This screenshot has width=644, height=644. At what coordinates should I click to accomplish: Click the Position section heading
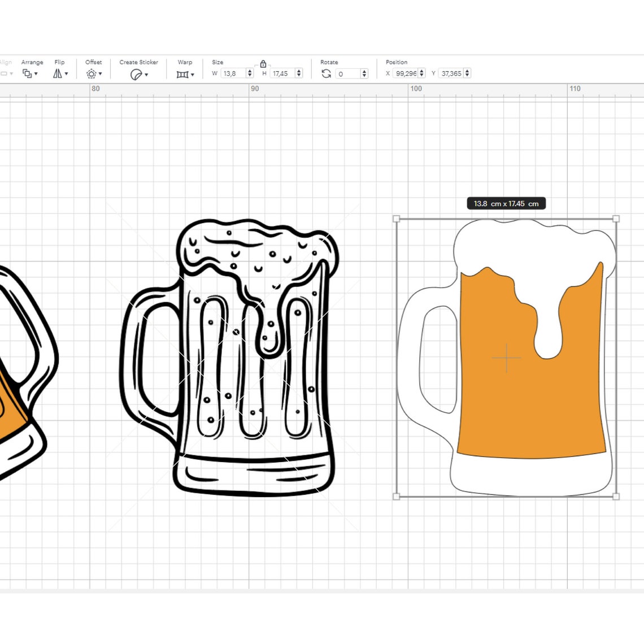(x=397, y=62)
